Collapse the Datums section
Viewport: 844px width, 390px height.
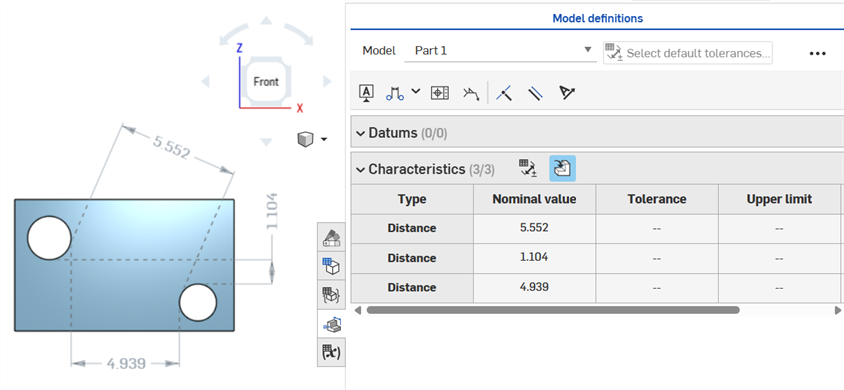tap(361, 133)
